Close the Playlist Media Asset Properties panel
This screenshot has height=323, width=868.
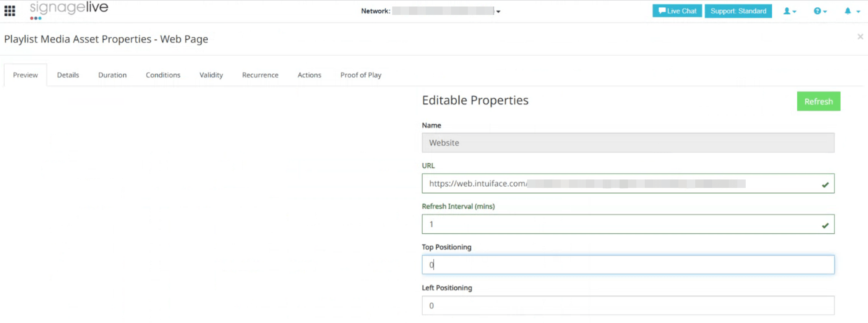click(x=860, y=37)
